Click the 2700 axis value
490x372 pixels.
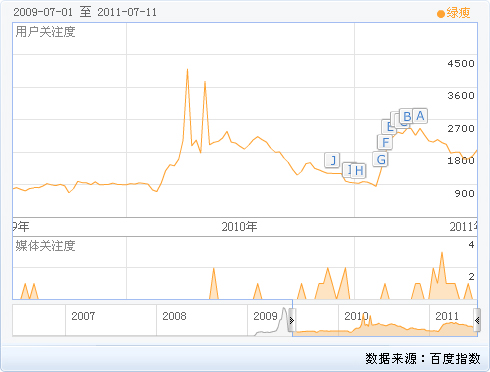pos(461,128)
